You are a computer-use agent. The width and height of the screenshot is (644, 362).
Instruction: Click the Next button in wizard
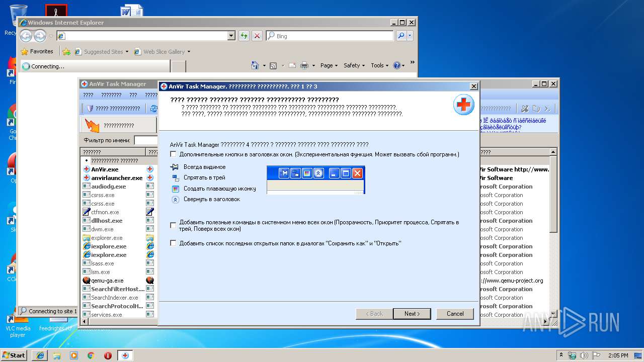tap(412, 314)
